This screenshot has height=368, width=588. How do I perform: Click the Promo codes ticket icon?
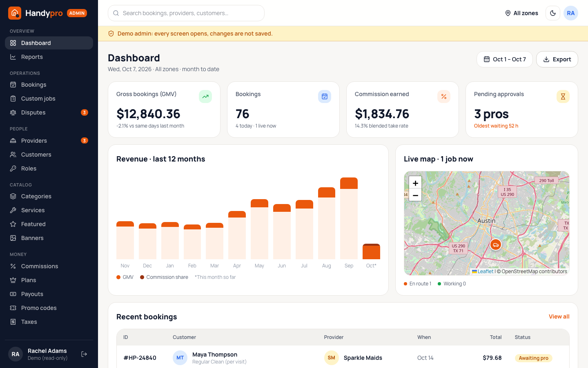click(x=13, y=308)
